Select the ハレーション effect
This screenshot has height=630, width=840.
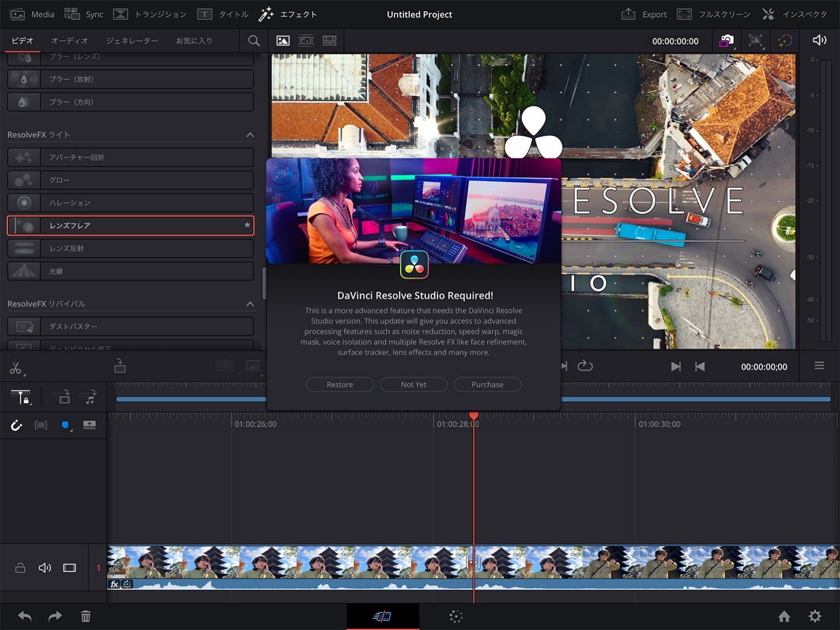130,202
